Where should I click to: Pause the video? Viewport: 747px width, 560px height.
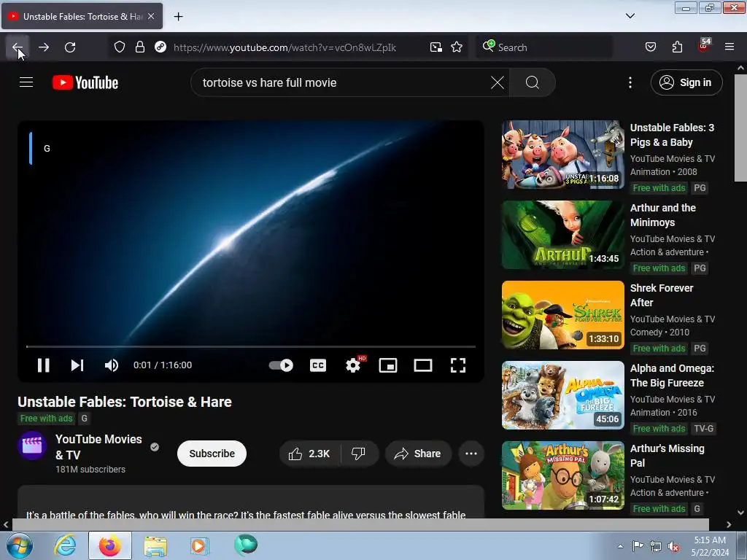(43, 365)
